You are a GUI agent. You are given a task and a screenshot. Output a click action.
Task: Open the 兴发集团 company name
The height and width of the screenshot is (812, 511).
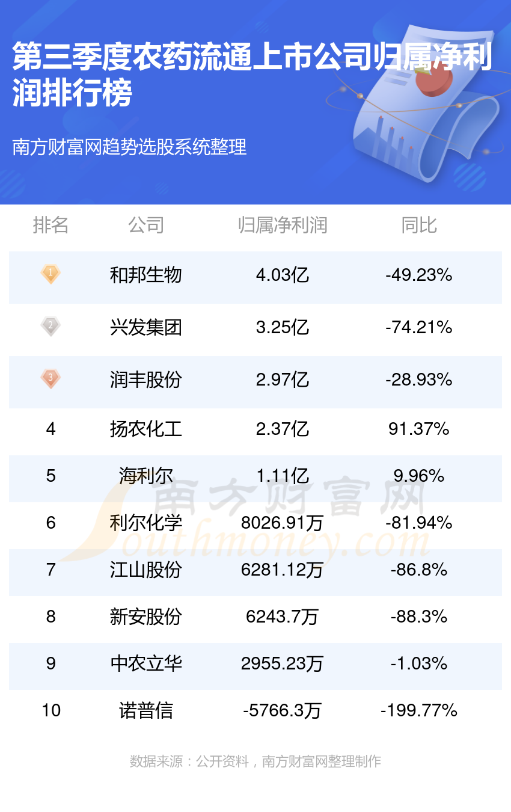(x=146, y=327)
